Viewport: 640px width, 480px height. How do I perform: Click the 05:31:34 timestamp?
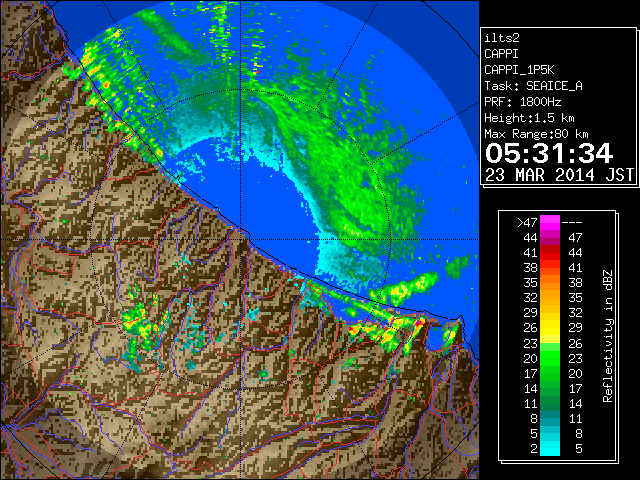[549, 153]
